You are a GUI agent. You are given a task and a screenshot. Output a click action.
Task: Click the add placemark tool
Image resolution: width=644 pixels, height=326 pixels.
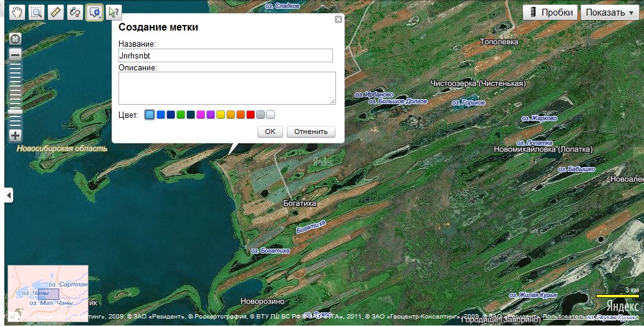[95, 12]
